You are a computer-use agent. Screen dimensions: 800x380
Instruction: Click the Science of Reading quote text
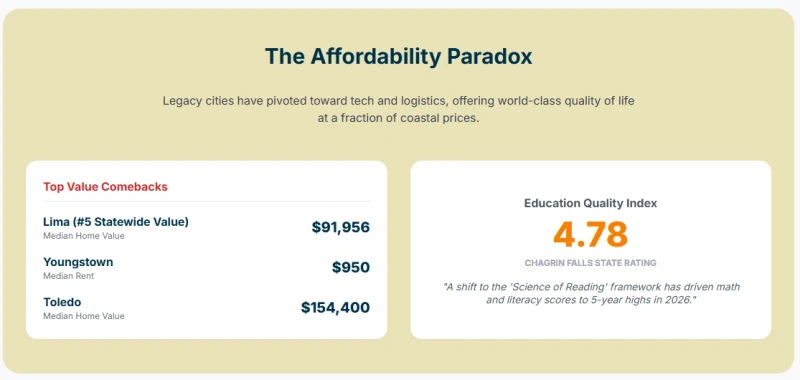click(x=591, y=293)
